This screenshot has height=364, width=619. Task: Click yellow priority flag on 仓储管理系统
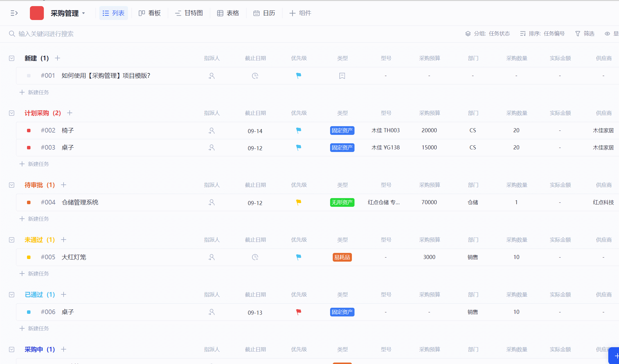tap(298, 202)
